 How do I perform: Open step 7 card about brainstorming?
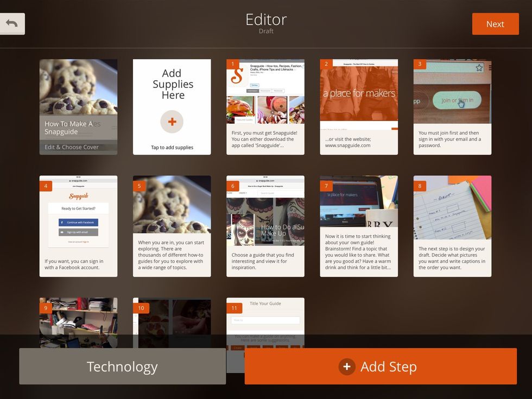[359, 226]
